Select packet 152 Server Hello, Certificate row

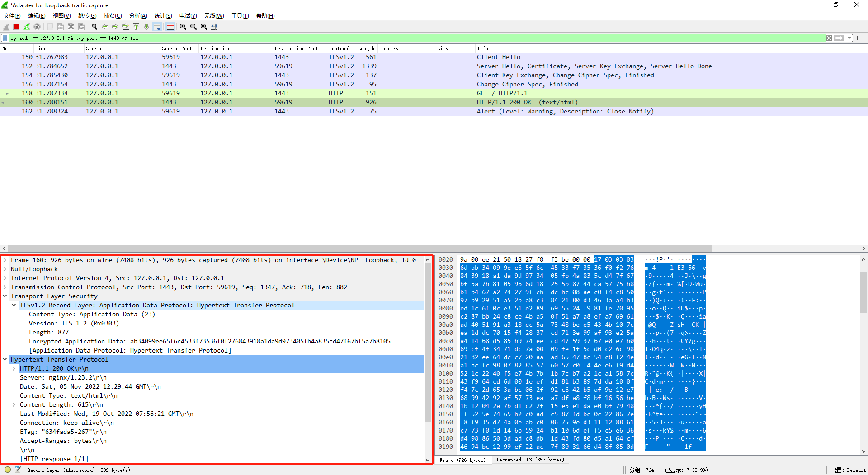(434, 66)
